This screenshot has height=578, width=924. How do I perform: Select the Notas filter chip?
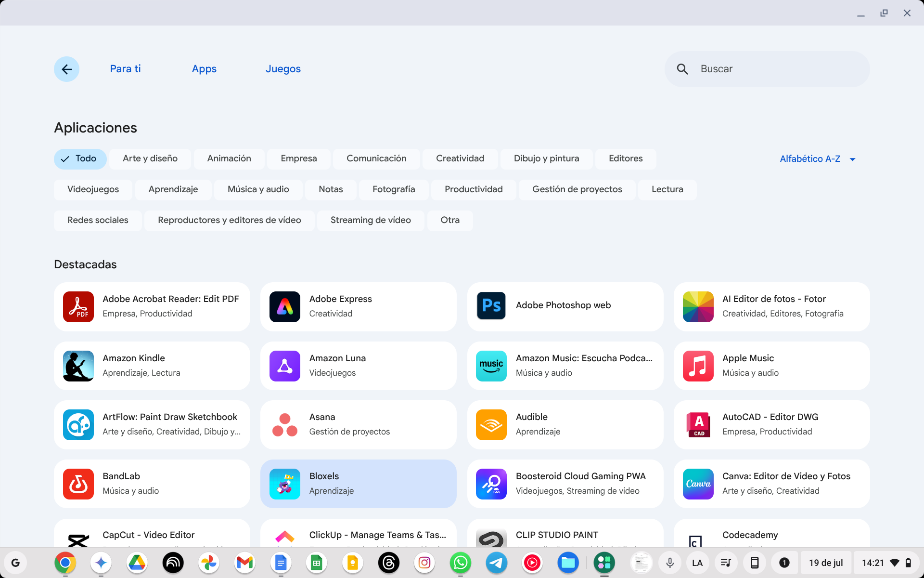331,190
